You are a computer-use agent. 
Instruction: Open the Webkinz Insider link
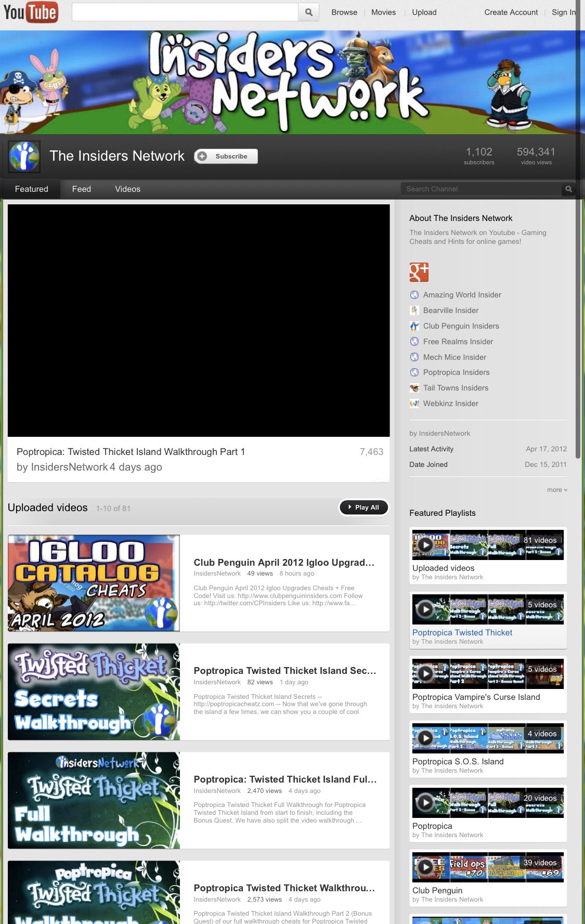click(x=451, y=404)
